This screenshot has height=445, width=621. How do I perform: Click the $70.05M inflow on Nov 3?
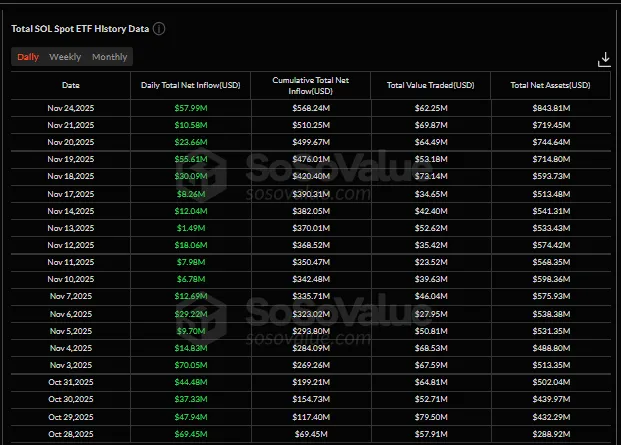tap(191, 366)
